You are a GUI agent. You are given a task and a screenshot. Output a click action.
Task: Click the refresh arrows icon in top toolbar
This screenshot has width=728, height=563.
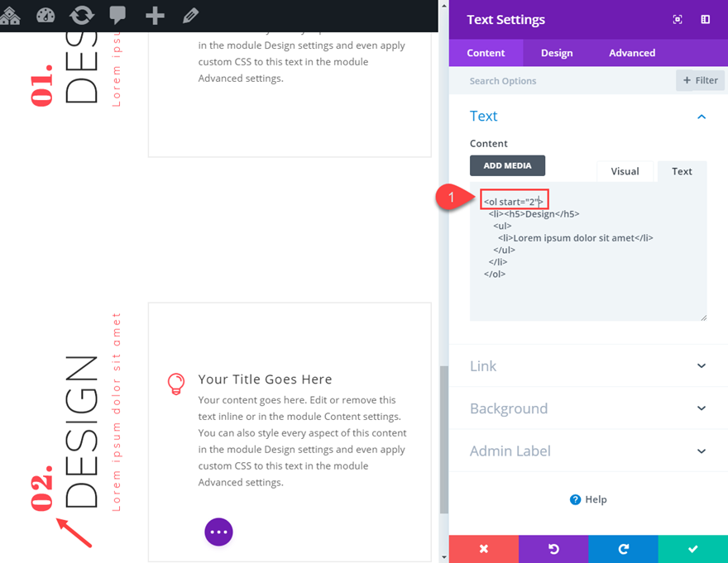point(80,15)
